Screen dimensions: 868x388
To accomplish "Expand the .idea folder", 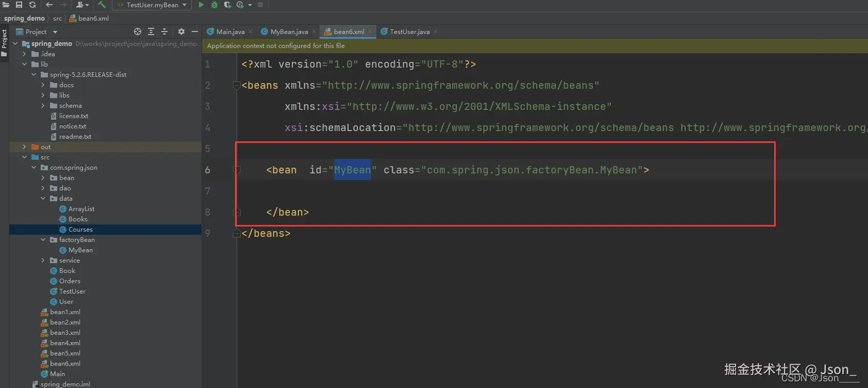I will click(x=24, y=54).
